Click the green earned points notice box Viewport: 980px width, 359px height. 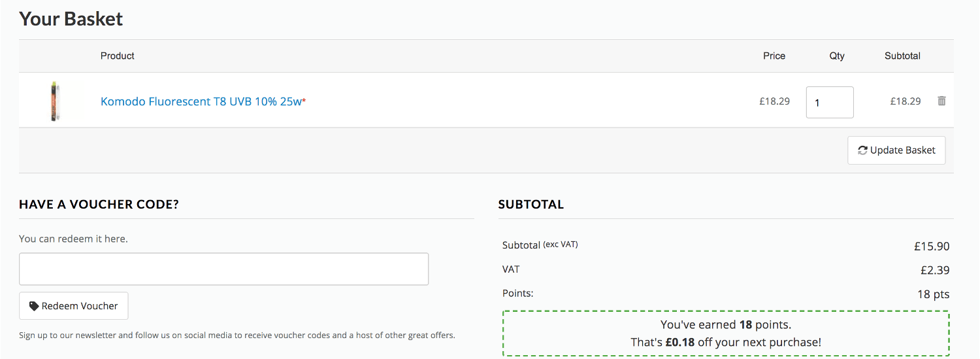pos(725,333)
